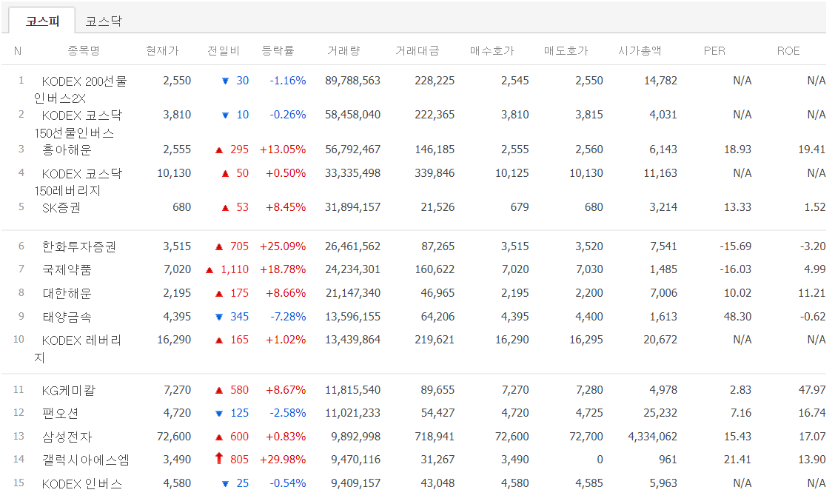The width and height of the screenshot is (835, 504).
Task: Open KG케미칼 stock page
Action: (69, 390)
